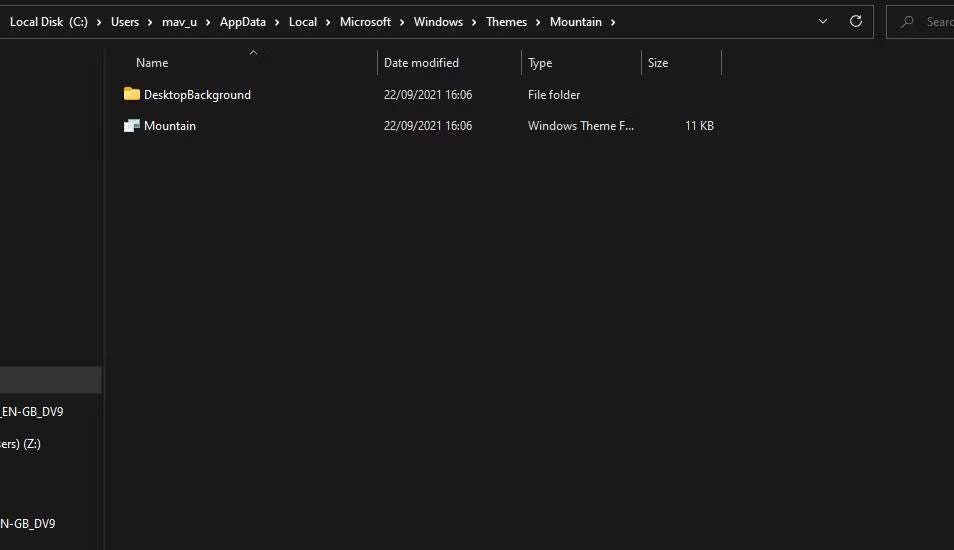Expand chevron after Local Disk (C:)
Image resolution: width=954 pixels, height=550 pixels.
[99, 23]
